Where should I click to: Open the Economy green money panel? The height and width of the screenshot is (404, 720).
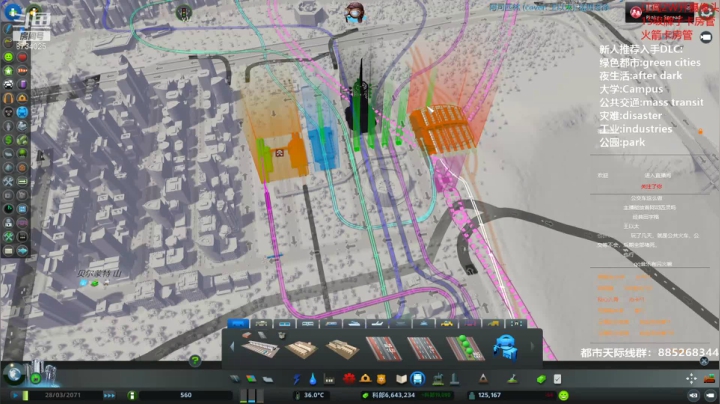click(x=541, y=379)
